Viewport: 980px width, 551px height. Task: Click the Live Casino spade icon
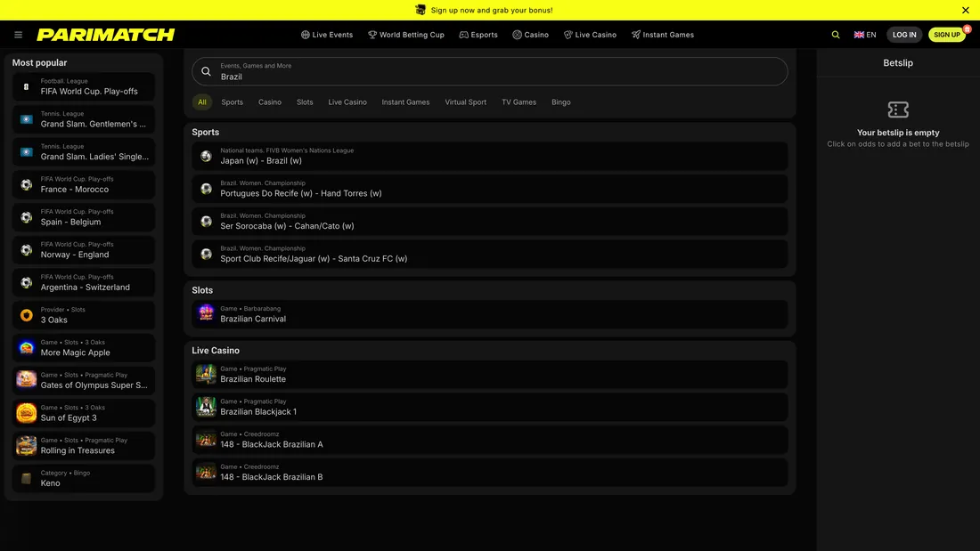[568, 35]
